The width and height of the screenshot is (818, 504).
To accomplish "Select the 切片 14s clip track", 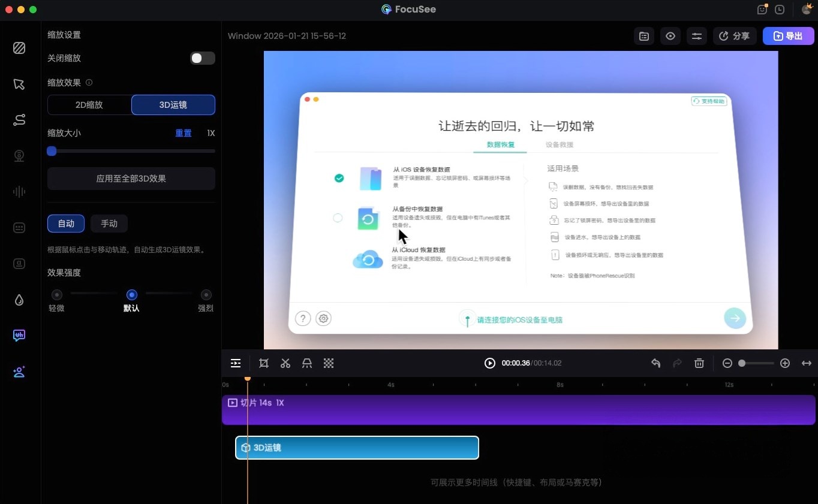I will pyautogui.click(x=519, y=410).
